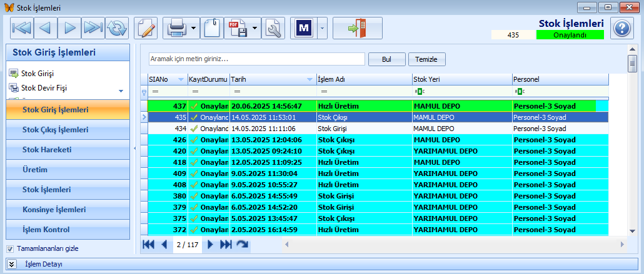Click the refresh arrows icon
Viewport: 644px width, 274px height.
point(117,28)
